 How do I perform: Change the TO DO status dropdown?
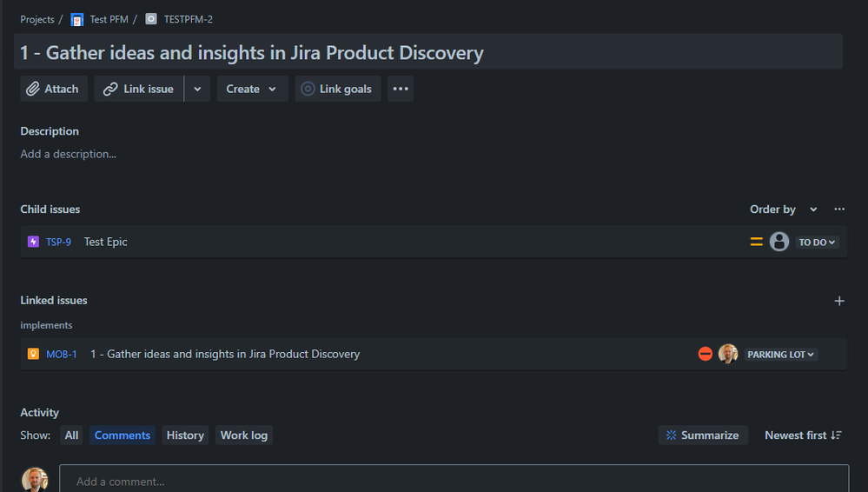click(x=818, y=243)
